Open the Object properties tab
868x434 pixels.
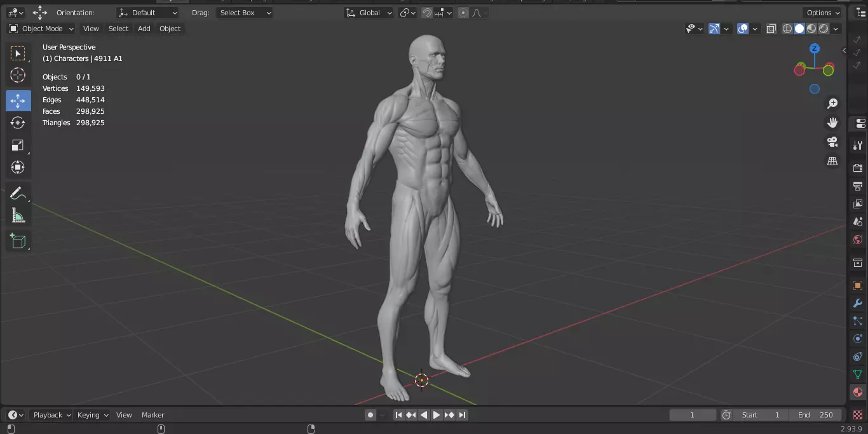pyautogui.click(x=858, y=285)
